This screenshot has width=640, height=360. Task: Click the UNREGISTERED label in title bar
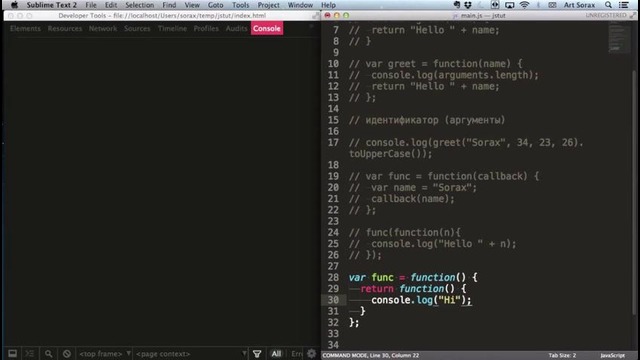coord(606,16)
